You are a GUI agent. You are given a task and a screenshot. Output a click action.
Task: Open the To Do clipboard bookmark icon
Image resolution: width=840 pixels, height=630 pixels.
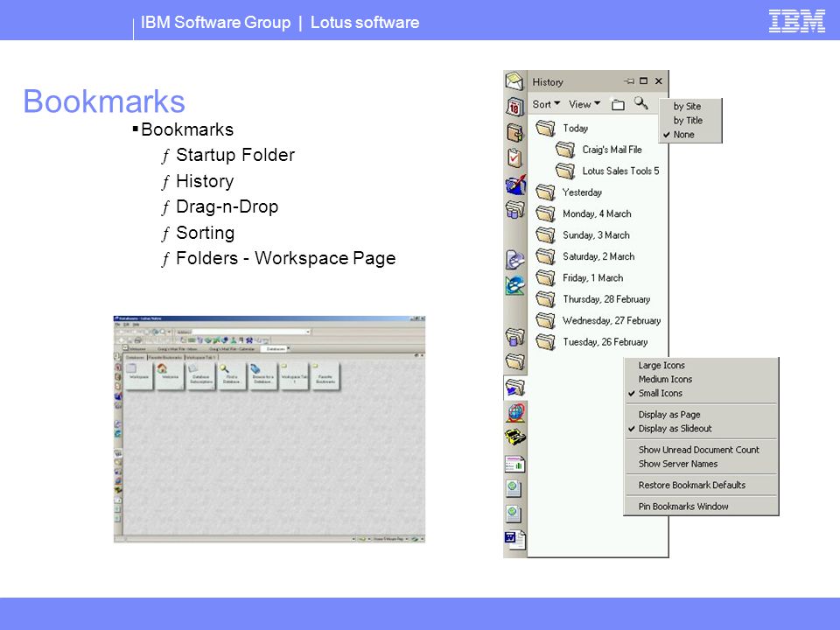tap(514, 157)
